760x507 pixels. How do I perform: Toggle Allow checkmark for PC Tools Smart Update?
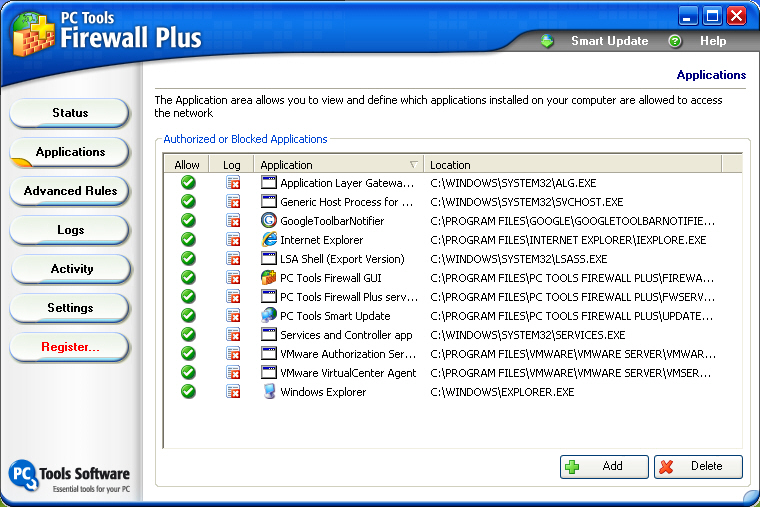point(188,316)
